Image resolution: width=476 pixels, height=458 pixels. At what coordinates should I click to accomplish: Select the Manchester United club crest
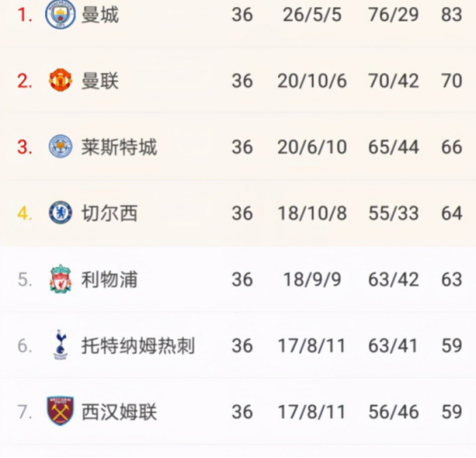coord(61,80)
